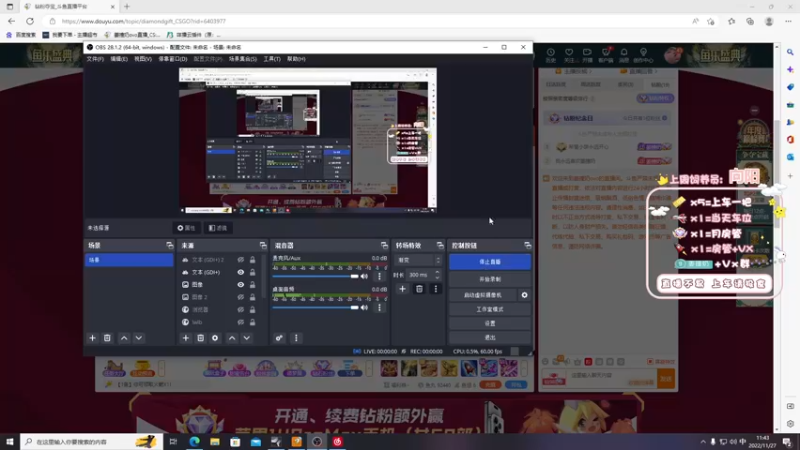Open source properties gear in Sources panel
Image resolution: width=800 pixels, height=450 pixels.
click(215, 338)
